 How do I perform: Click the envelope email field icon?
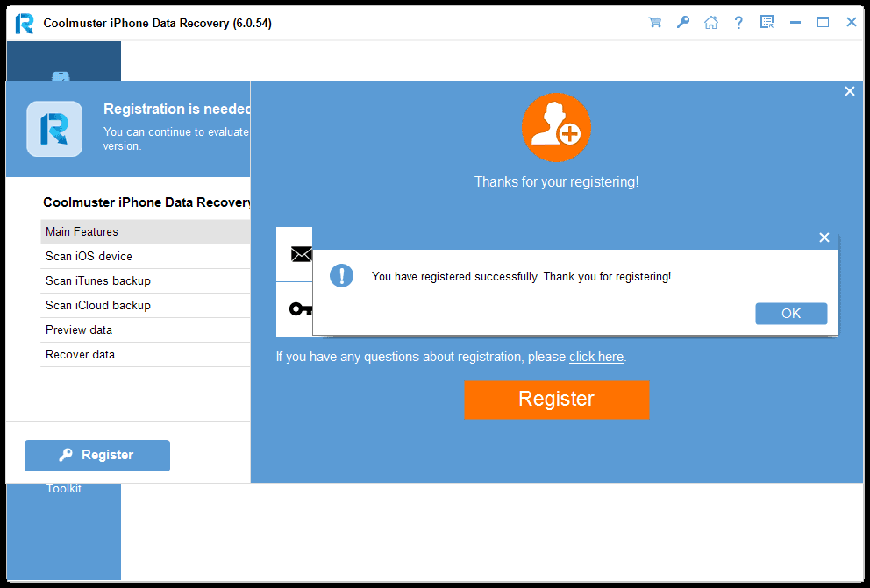click(301, 254)
